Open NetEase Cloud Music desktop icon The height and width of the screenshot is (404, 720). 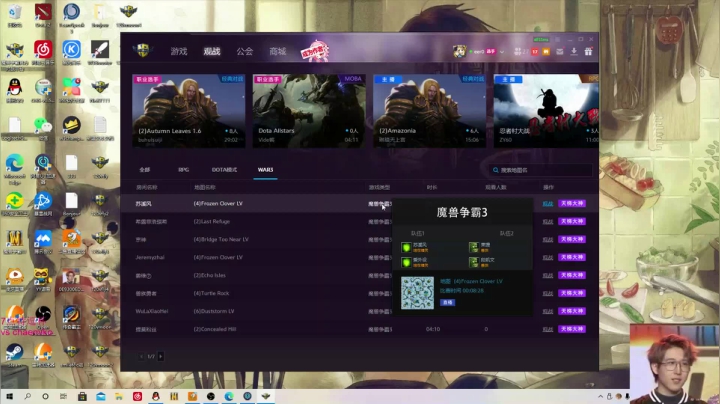pos(43,52)
